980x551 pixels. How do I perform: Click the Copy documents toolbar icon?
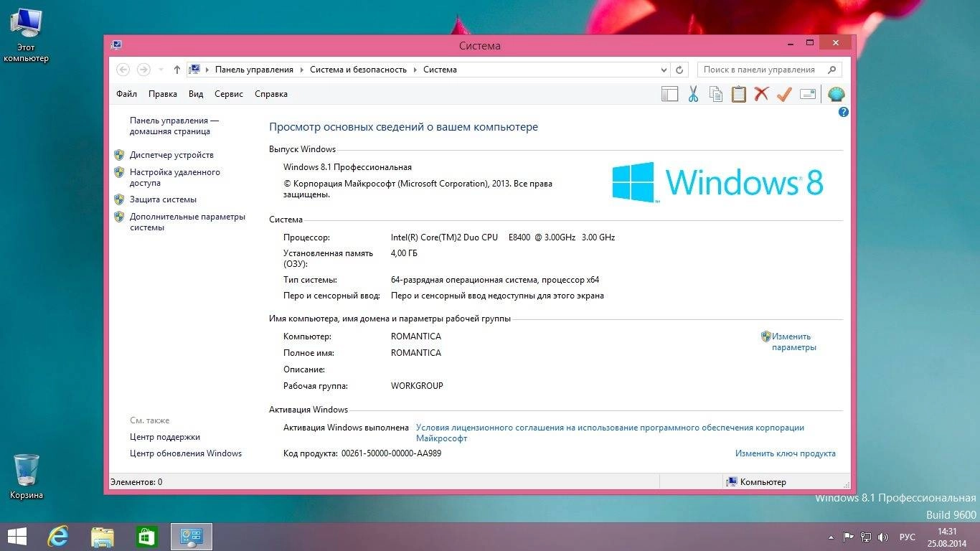point(716,94)
